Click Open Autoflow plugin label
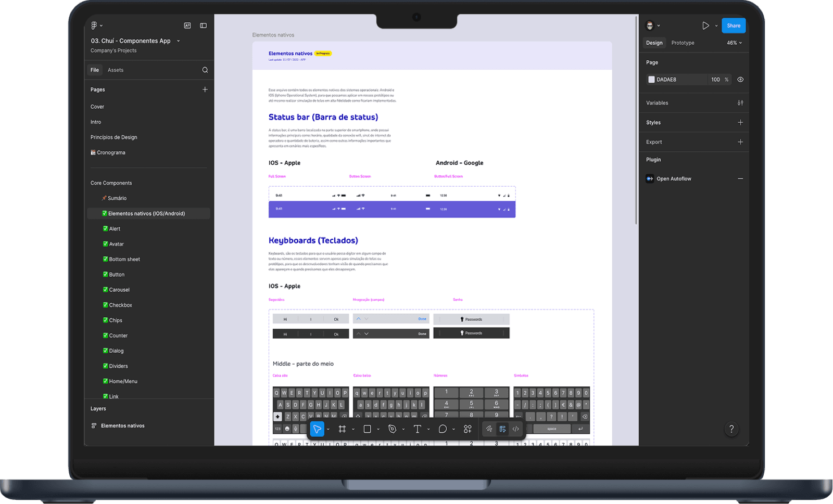Viewport: 833px width, 504px height. coord(674,178)
